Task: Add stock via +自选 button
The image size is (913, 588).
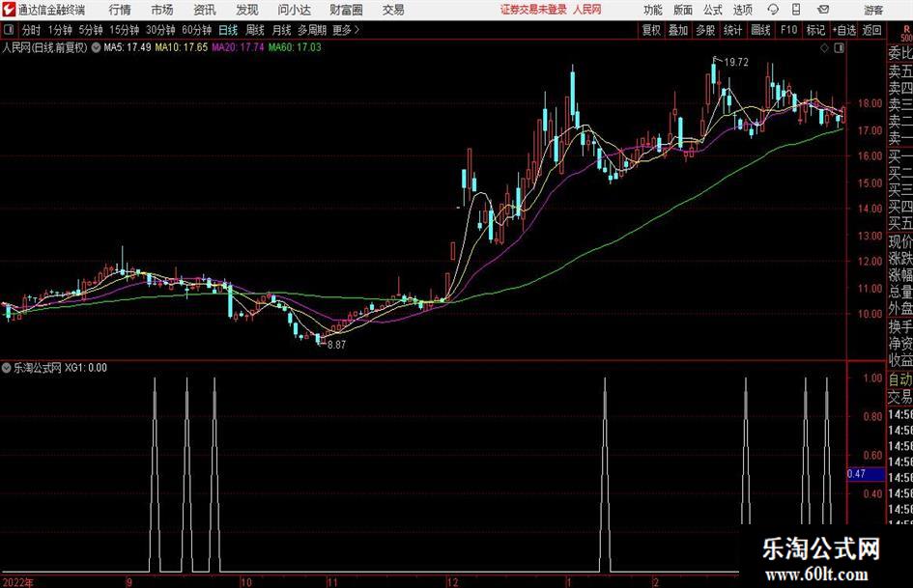Action: pos(843,30)
